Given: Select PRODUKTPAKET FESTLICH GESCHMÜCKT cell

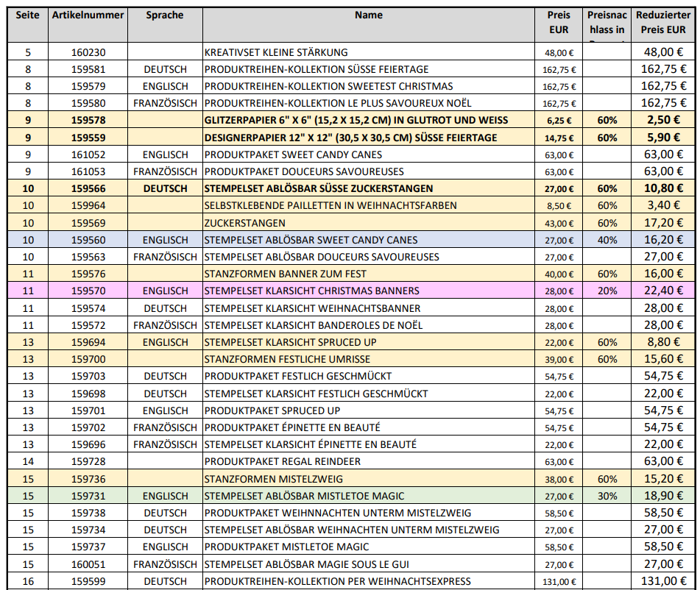Looking at the screenshot, I should (x=369, y=376).
